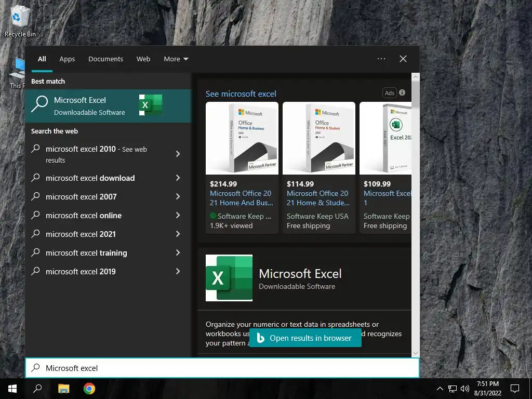Screen dimensions: 532x399
Task: Launch Google Chrome from the taskbar
Action: click(x=89, y=389)
